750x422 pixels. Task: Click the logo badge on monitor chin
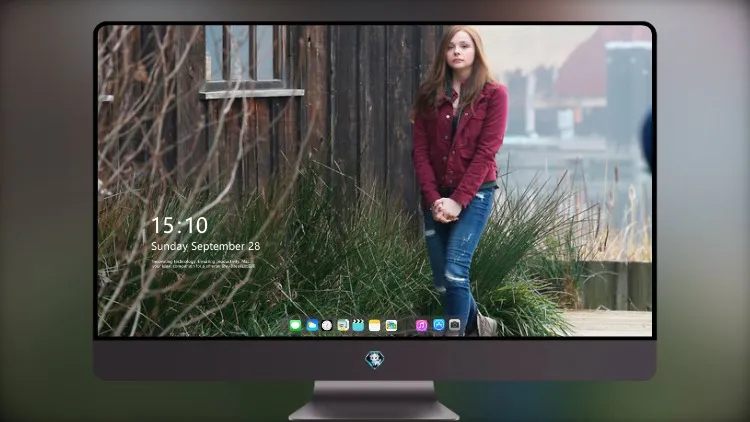tap(375, 359)
